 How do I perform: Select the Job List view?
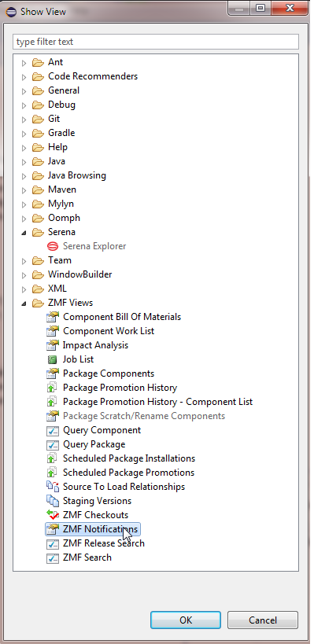pos(78,359)
